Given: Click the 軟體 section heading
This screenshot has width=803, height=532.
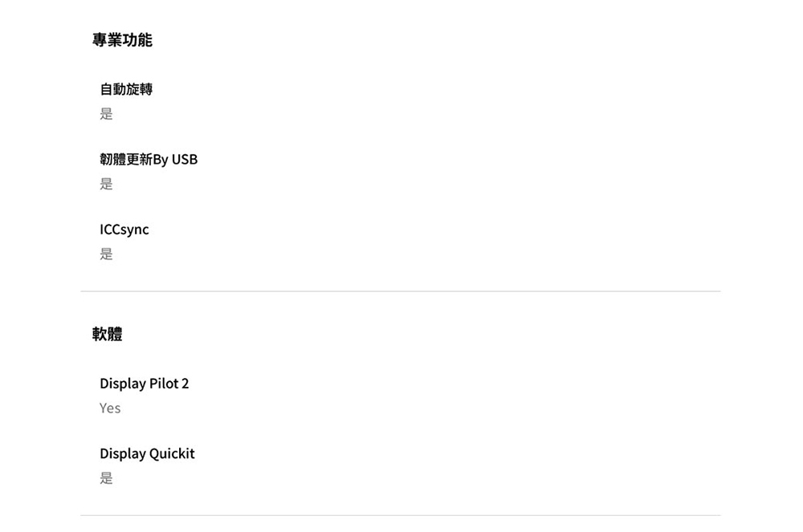Looking at the screenshot, I should tap(108, 334).
